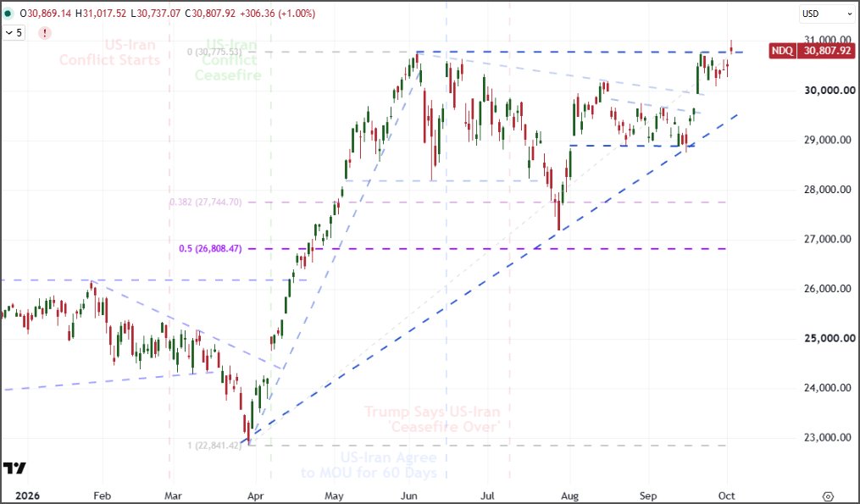Image resolution: width=860 pixels, height=504 pixels.
Task: Click the low value L30,737.07
Action: (156, 14)
